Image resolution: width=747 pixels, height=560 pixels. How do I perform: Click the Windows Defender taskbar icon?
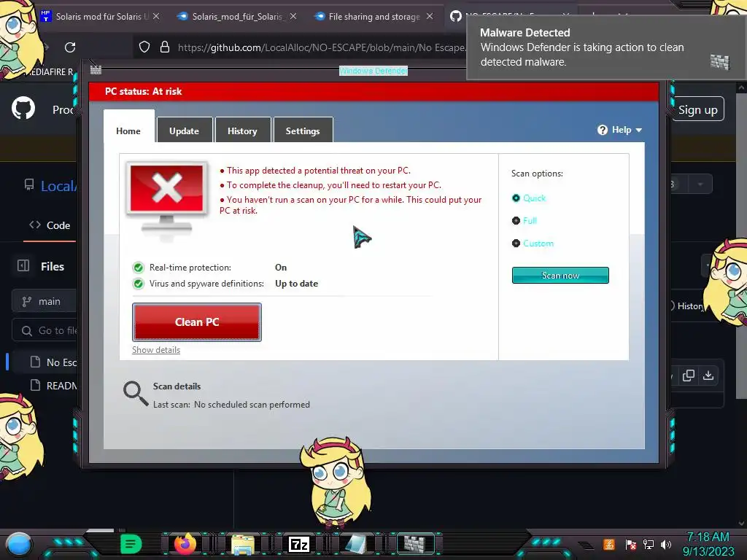pyautogui.click(x=414, y=544)
